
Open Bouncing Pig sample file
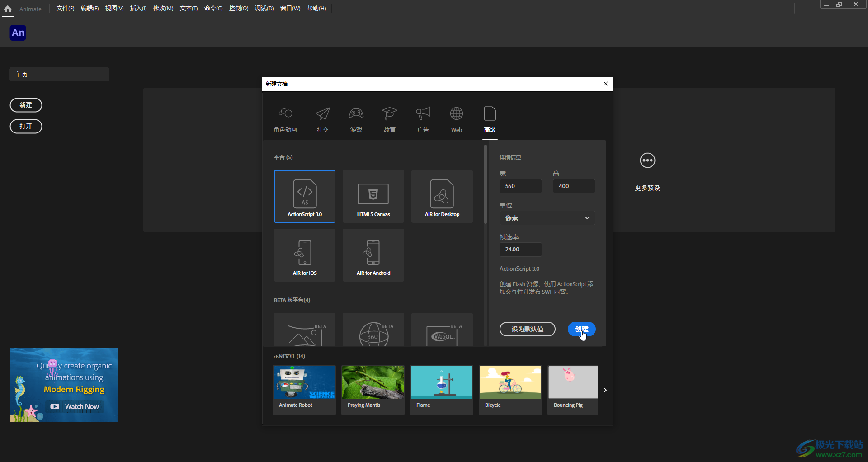point(573,390)
